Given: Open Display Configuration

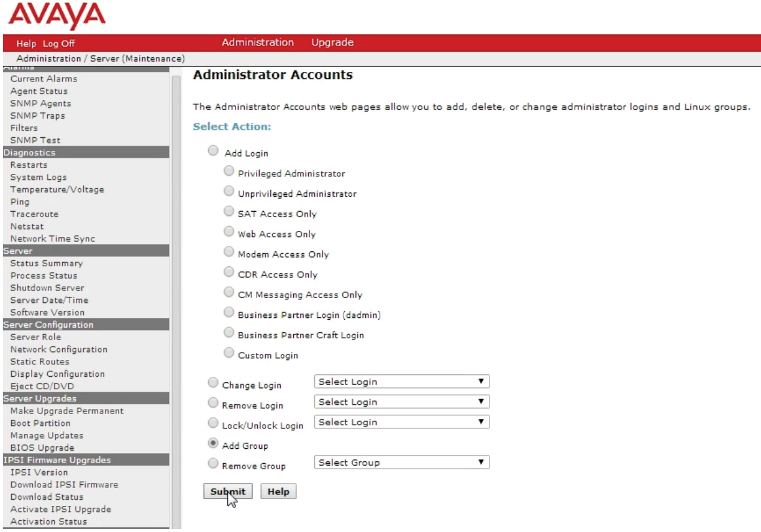Looking at the screenshot, I should 58,374.
